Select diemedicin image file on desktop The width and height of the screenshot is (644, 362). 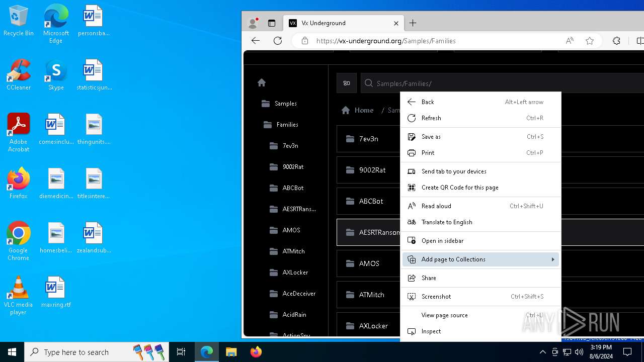pyautogui.click(x=56, y=184)
